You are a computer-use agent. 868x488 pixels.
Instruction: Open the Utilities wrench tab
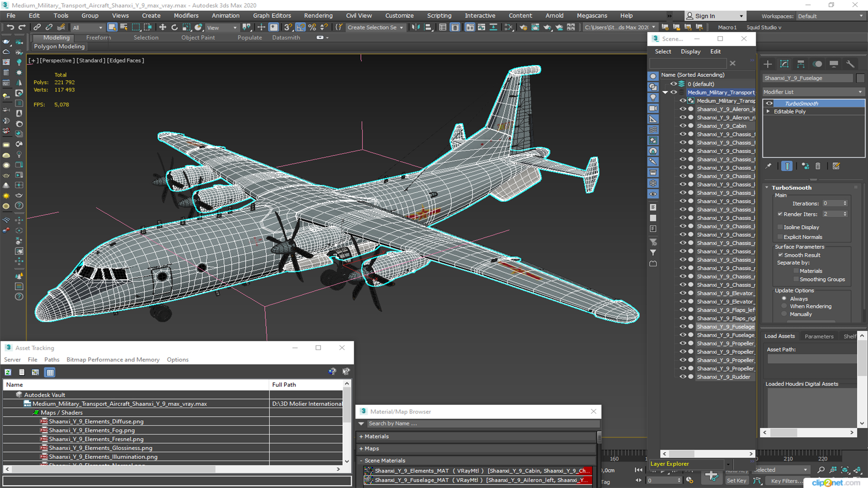(x=850, y=64)
